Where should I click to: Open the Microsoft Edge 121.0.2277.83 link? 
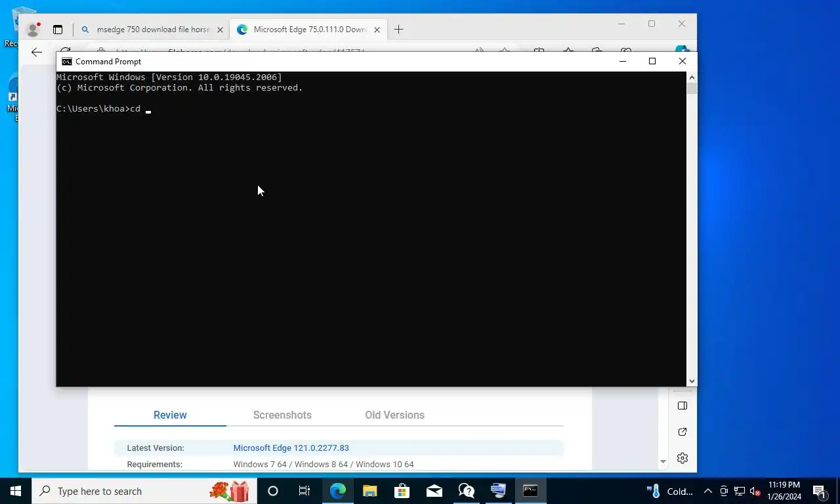click(x=291, y=448)
